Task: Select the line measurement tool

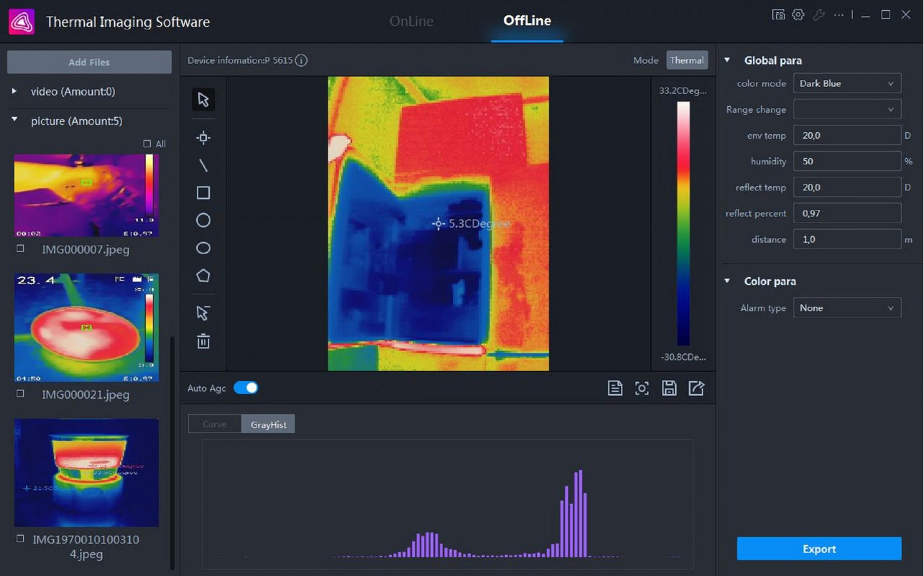Action: pos(203,165)
